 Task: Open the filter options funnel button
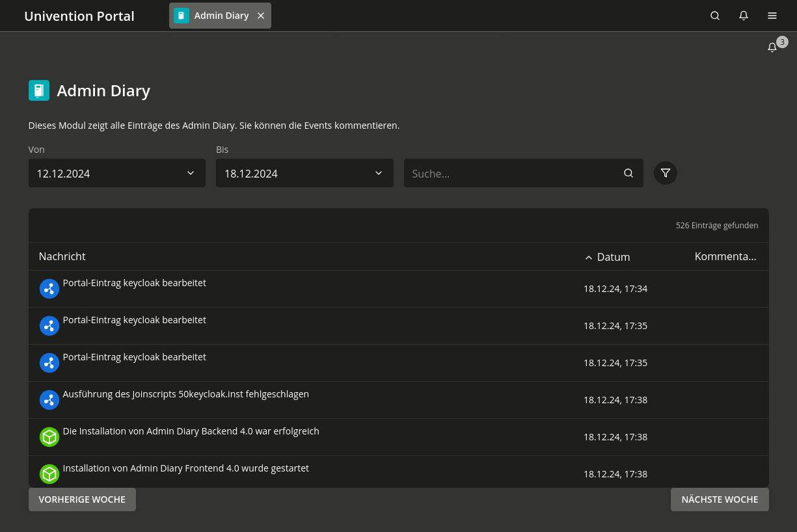(666, 173)
